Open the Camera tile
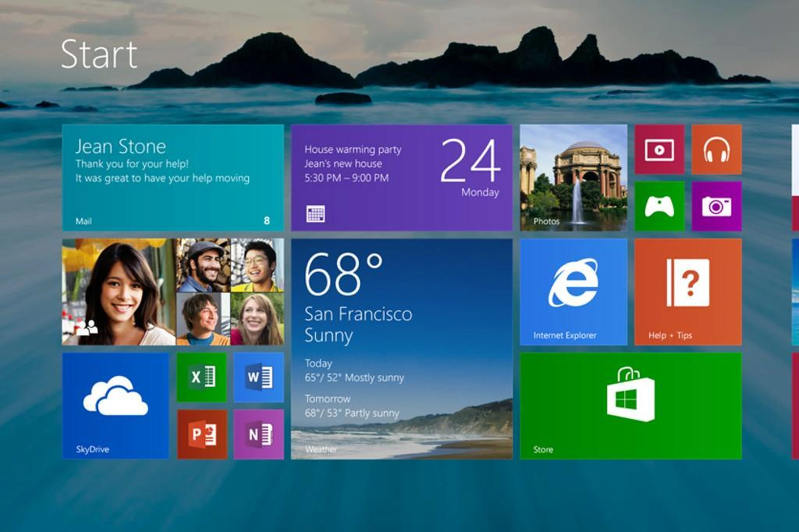 [x=717, y=206]
